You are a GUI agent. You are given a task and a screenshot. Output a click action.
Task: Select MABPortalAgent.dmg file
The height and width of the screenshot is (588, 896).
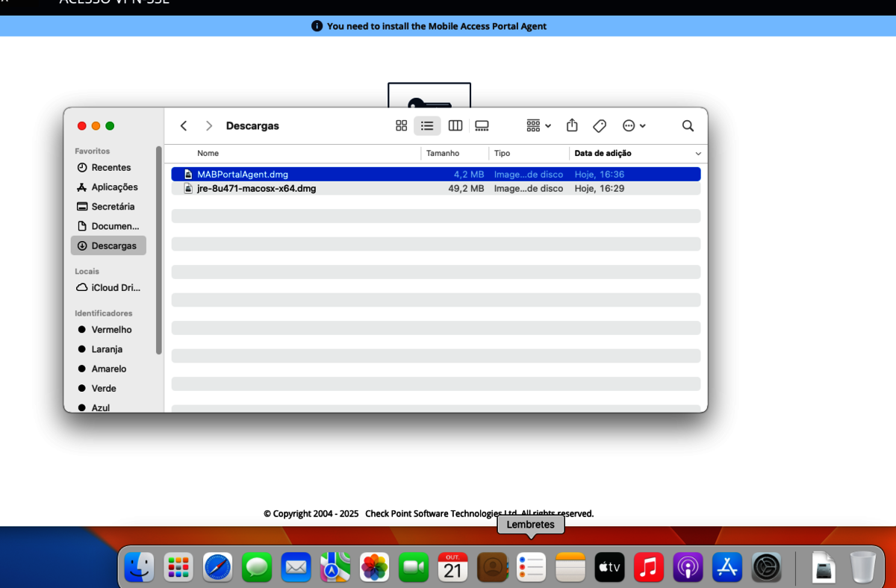(x=243, y=175)
